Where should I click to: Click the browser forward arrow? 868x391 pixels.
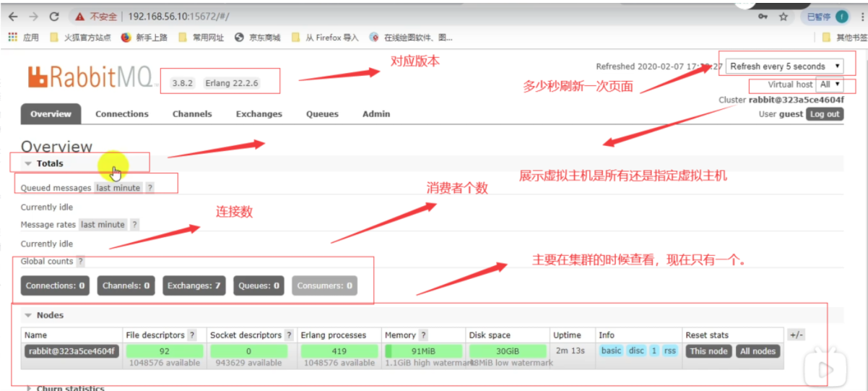(x=33, y=16)
